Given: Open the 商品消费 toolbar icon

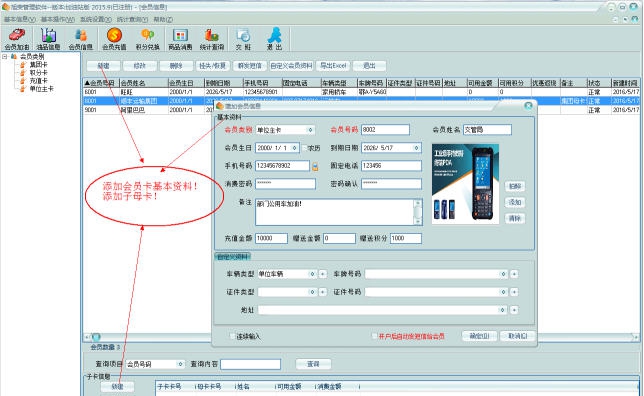Looking at the screenshot, I should click(x=180, y=39).
